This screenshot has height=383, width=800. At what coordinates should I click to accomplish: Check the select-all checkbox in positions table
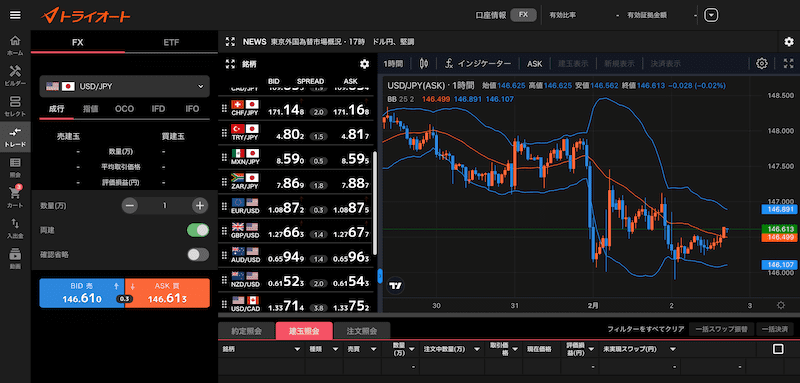click(778, 349)
